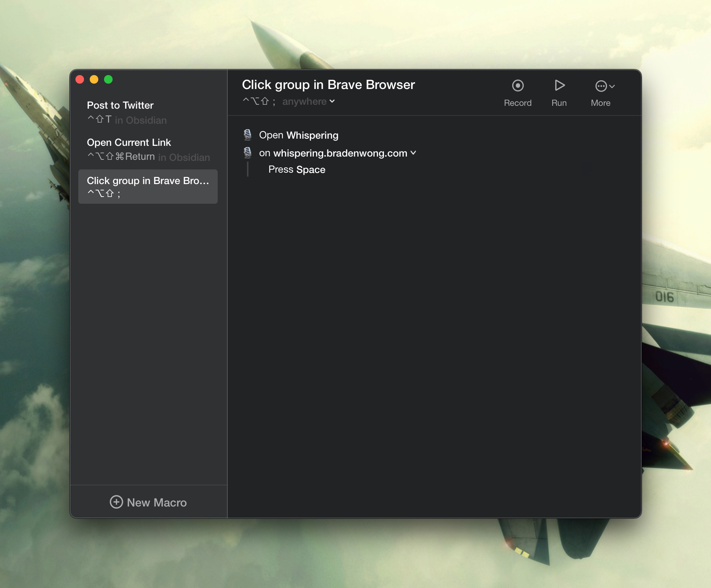This screenshot has height=588, width=711.
Task: Click microphone icon next to Open Whispering
Action: 247,135
